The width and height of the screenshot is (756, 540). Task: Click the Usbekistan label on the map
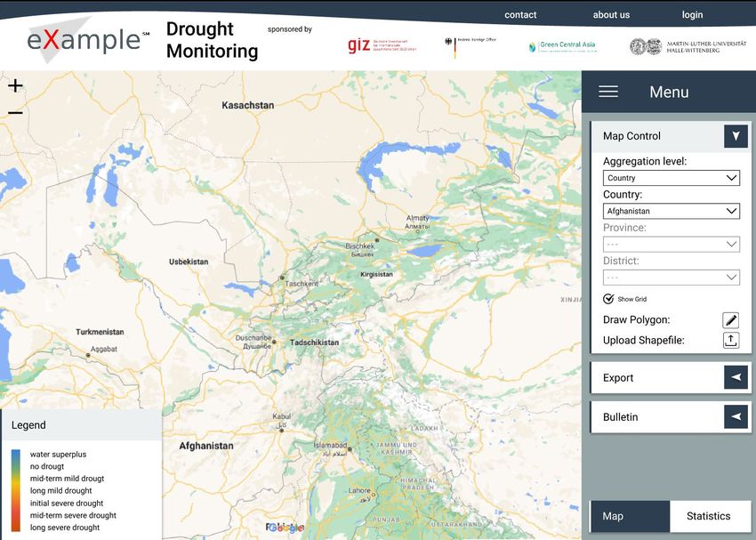(x=189, y=262)
